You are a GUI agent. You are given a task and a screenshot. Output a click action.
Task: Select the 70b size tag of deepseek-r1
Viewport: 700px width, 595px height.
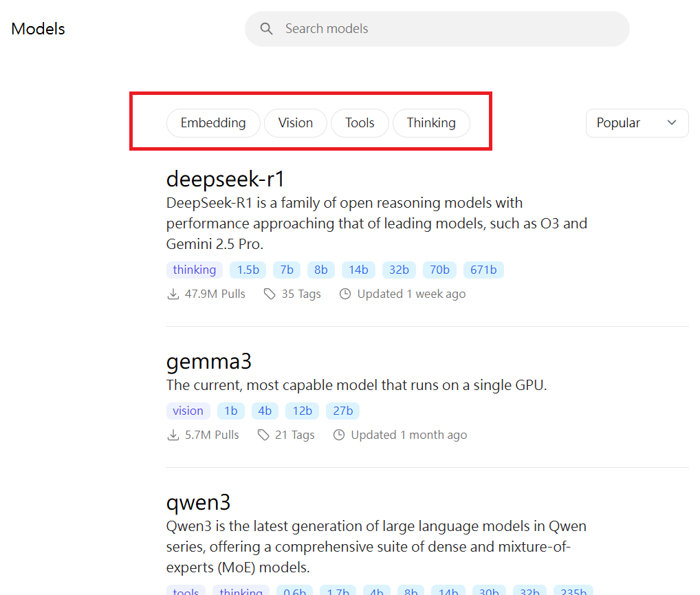(439, 270)
